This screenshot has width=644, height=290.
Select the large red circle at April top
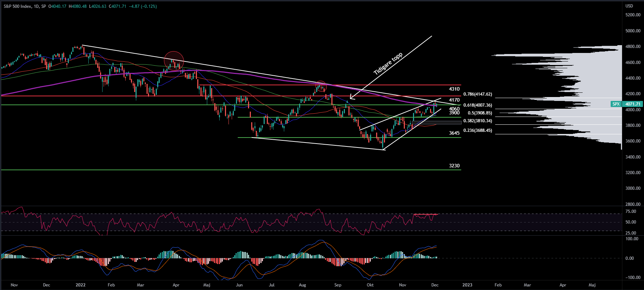point(174,60)
